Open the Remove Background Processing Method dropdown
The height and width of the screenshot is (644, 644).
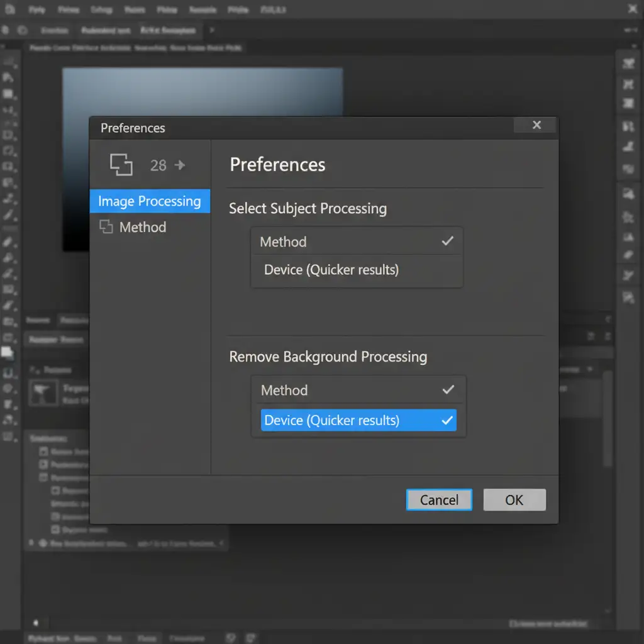(x=358, y=390)
